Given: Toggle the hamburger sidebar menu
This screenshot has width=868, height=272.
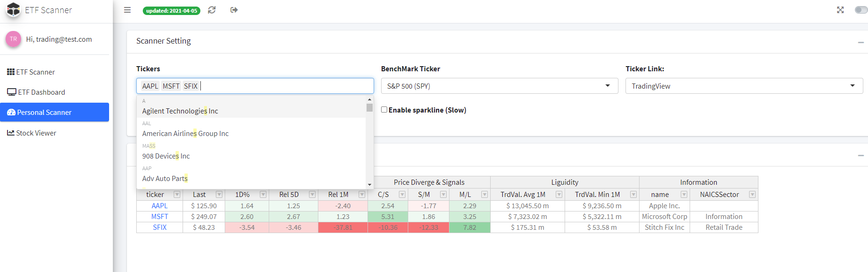Looking at the screenshot, I should pyautogui.click(x=127, y=10).
